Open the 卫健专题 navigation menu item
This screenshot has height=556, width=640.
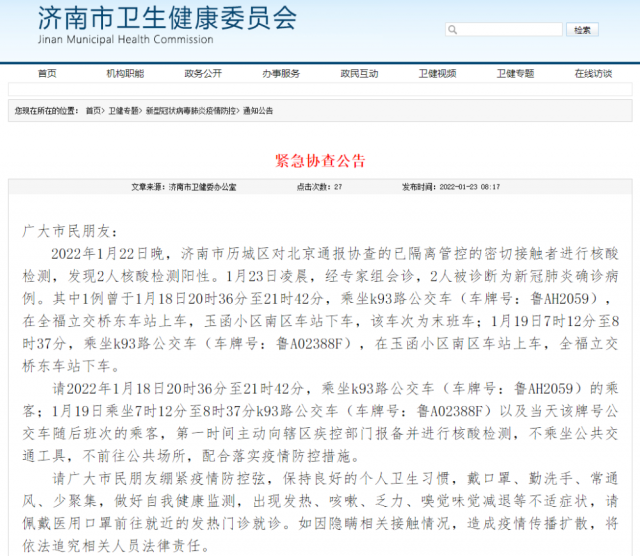(515, 73)
